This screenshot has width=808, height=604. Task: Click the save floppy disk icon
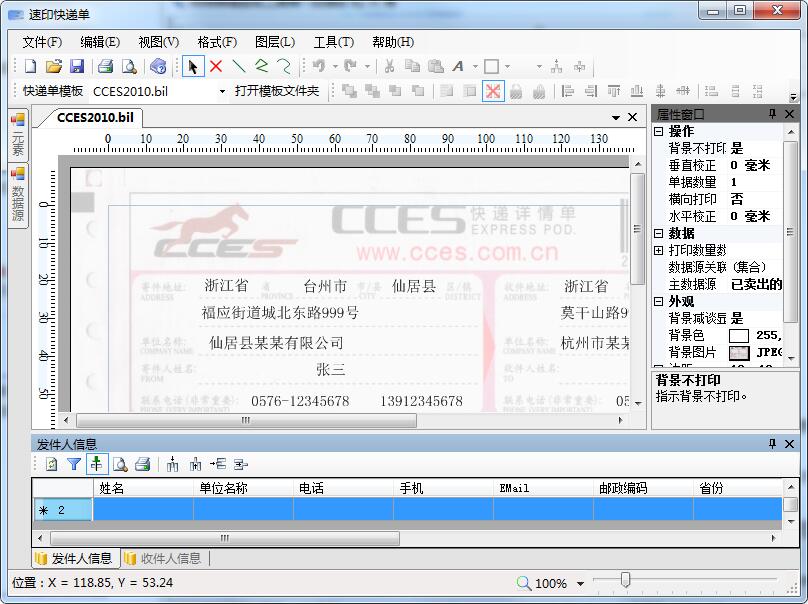coord(77,66)
